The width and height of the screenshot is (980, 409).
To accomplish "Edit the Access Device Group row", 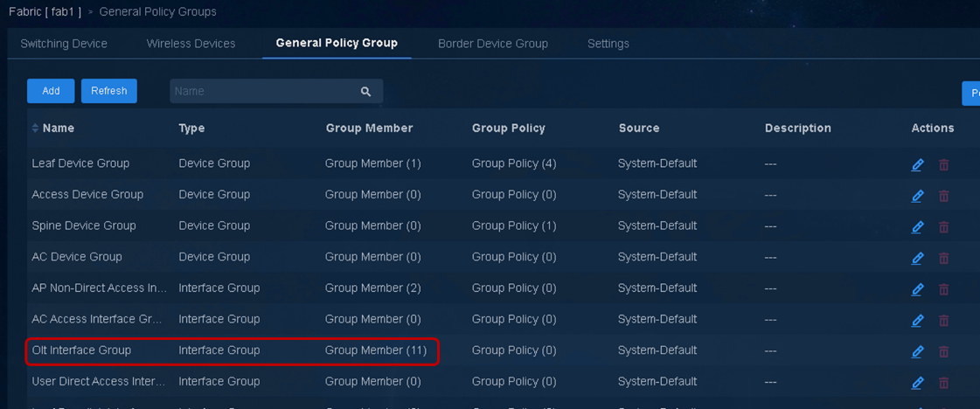I will 917,196.
